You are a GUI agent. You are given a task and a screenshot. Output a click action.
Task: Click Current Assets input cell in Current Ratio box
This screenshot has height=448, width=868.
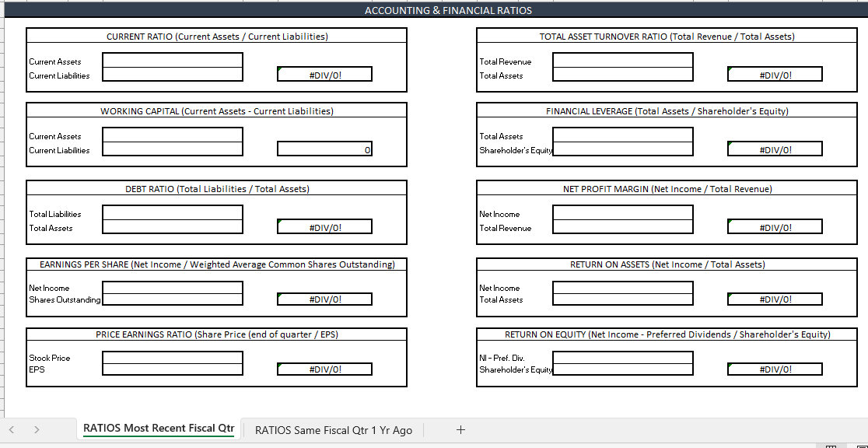pos(173,61)
